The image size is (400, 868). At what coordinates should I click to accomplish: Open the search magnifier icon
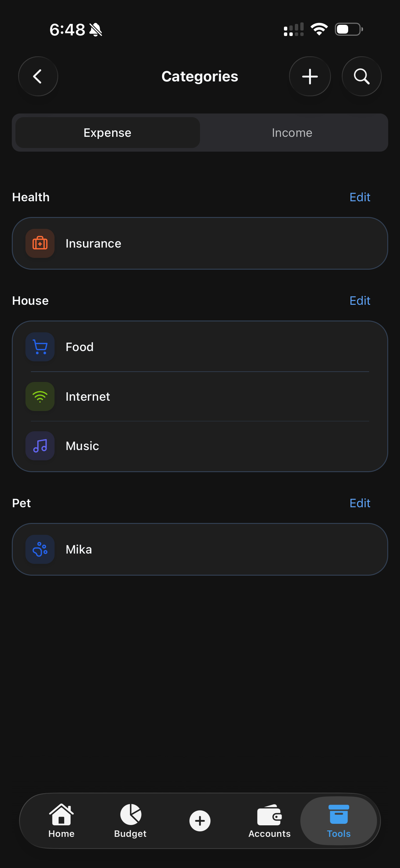coord(362,77)
